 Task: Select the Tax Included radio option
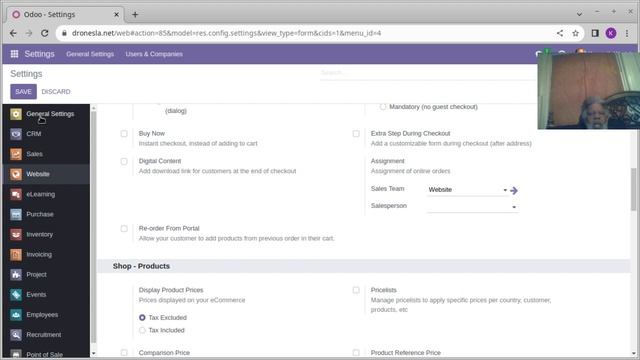(x=142, y=330)
